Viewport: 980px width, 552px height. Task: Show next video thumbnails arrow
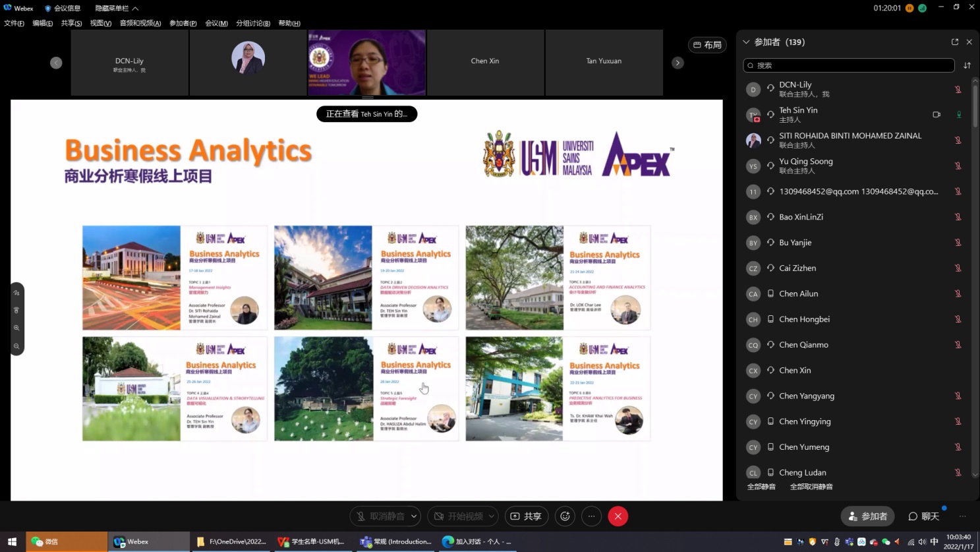tap(677, 63)
